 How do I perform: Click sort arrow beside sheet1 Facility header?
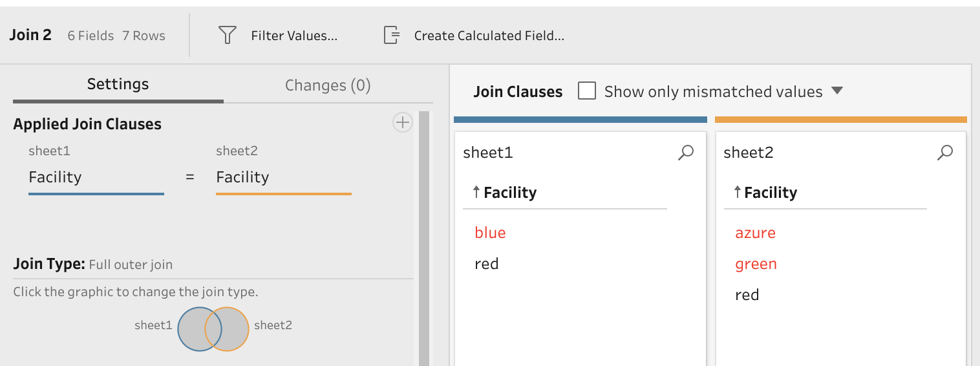pos(476,192)
